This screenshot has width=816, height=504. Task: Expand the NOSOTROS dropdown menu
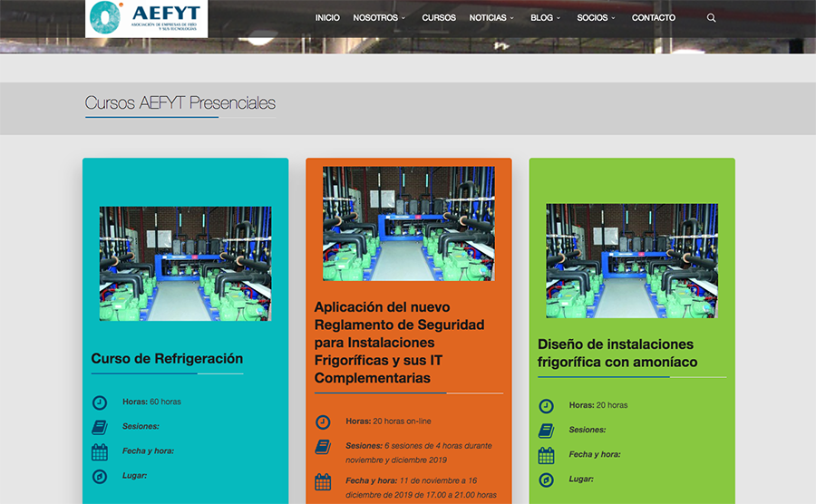click(x=379, y=18)
